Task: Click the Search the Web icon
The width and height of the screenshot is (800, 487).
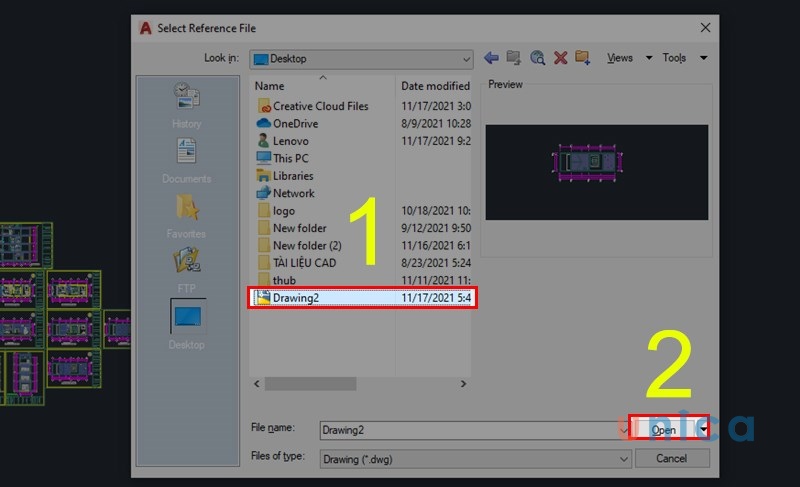Action: pos(537,58)
